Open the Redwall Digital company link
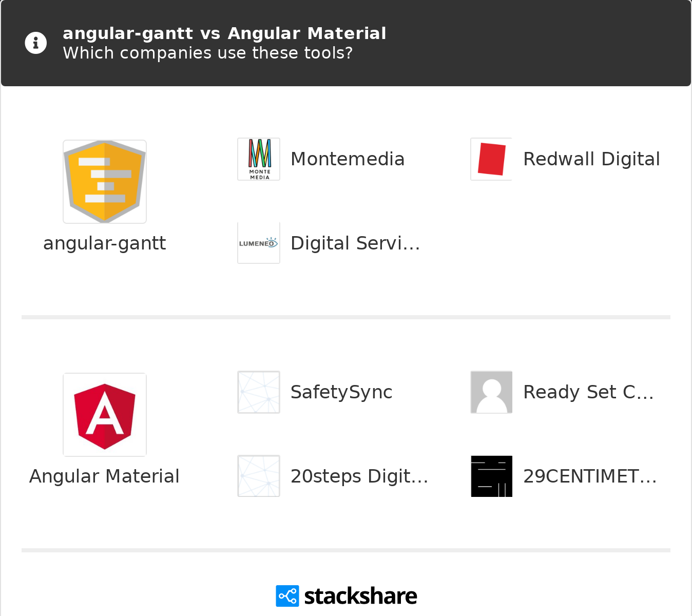 (591, 159)
